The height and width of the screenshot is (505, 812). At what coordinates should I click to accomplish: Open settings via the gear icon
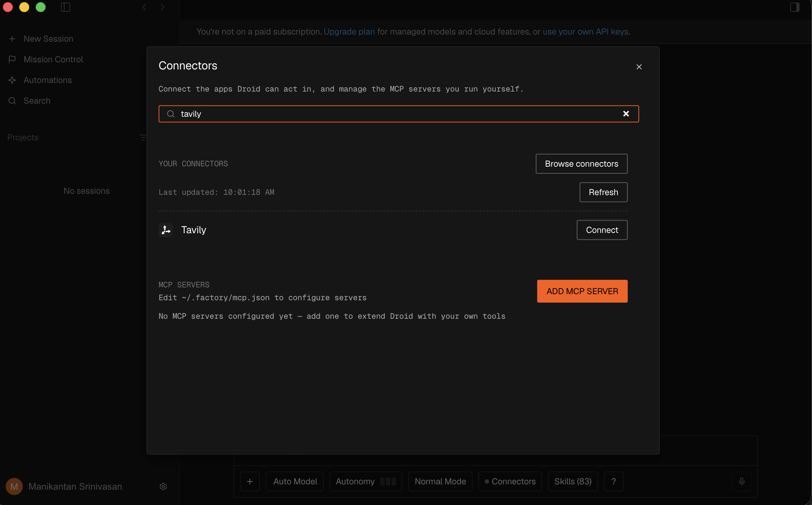point(163,486)
